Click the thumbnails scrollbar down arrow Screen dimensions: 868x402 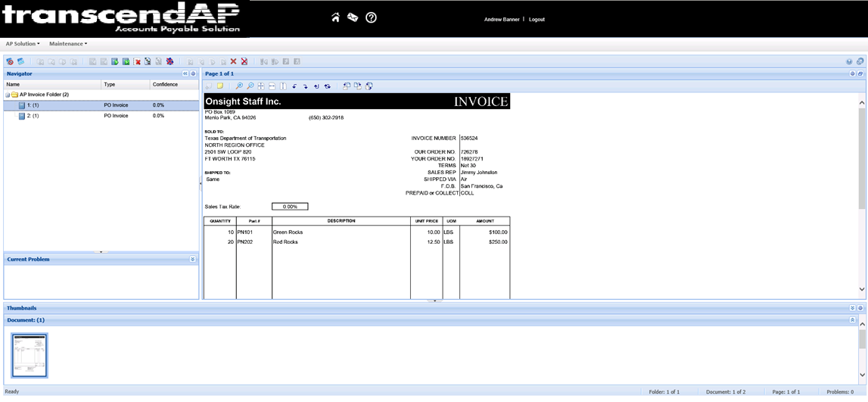(x=862, y=374)
